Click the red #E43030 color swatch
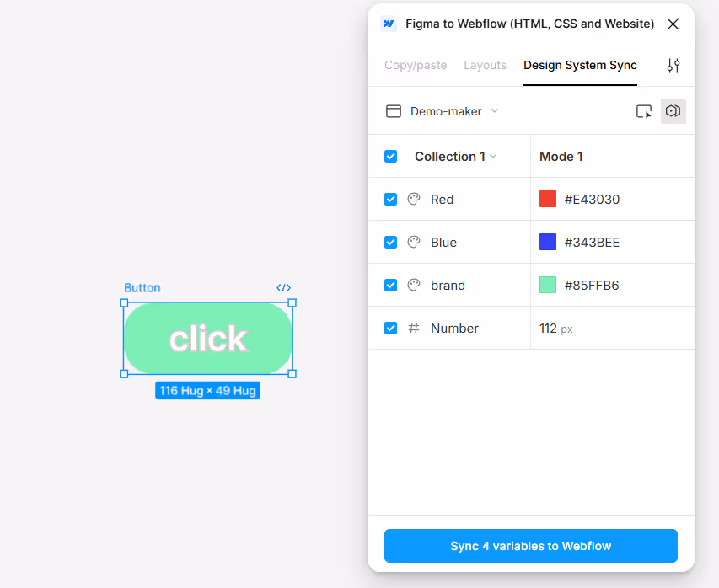 (x=548, y=199)
